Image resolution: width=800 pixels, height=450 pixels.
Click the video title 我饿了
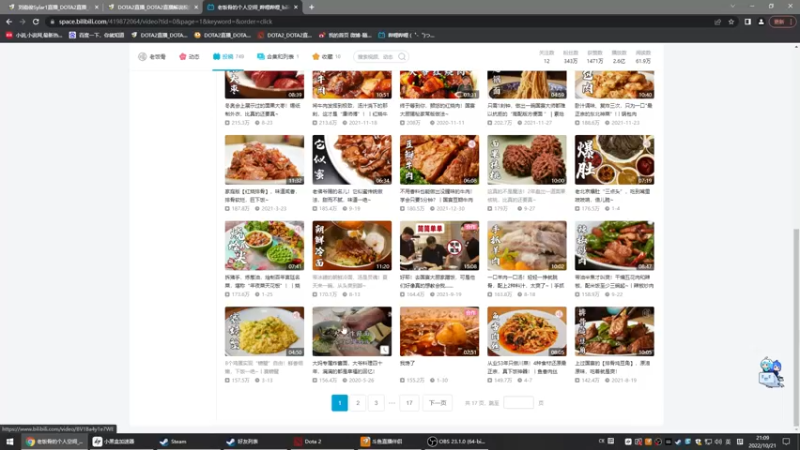click(x=408, y=364)
